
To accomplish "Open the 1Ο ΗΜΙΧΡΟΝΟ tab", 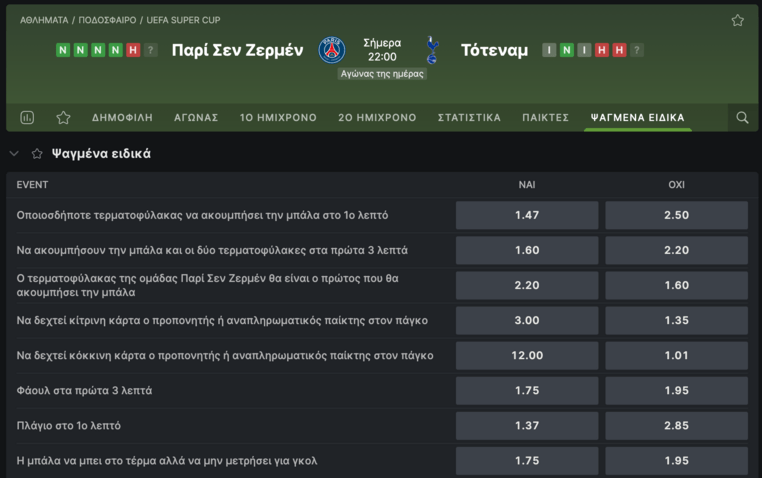I will 278,118.
